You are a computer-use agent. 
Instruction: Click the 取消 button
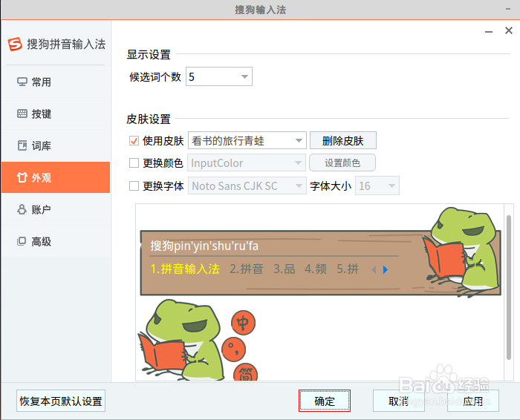click(x=399, y=401)
